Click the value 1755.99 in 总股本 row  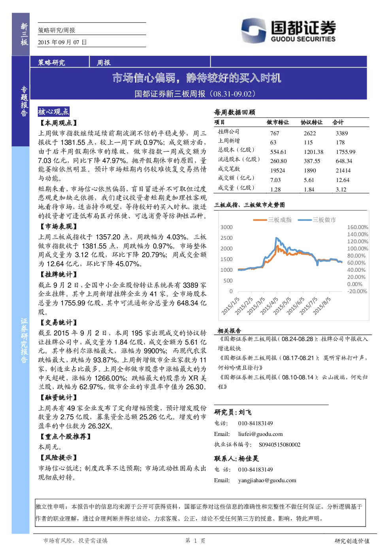[346, 152]
